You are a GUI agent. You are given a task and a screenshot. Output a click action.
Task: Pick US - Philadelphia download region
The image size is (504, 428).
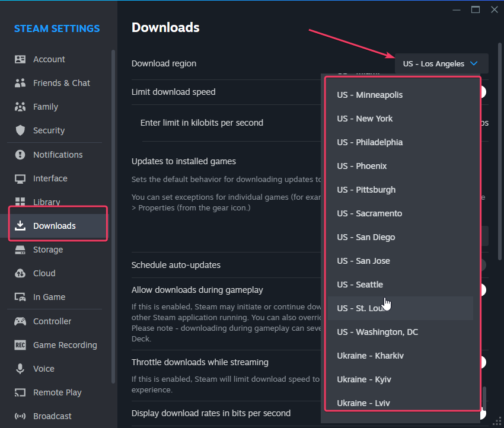point(400,142)
